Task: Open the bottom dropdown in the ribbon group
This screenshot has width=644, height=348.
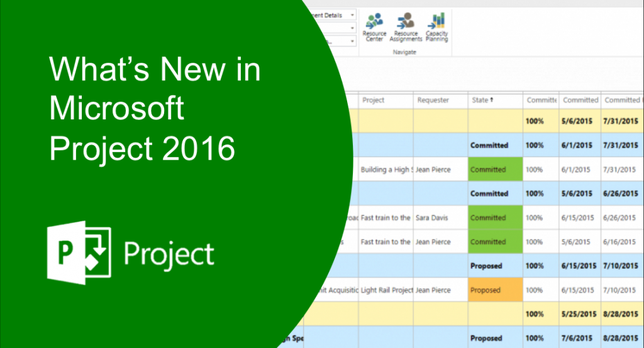Action: pos(350,41)
